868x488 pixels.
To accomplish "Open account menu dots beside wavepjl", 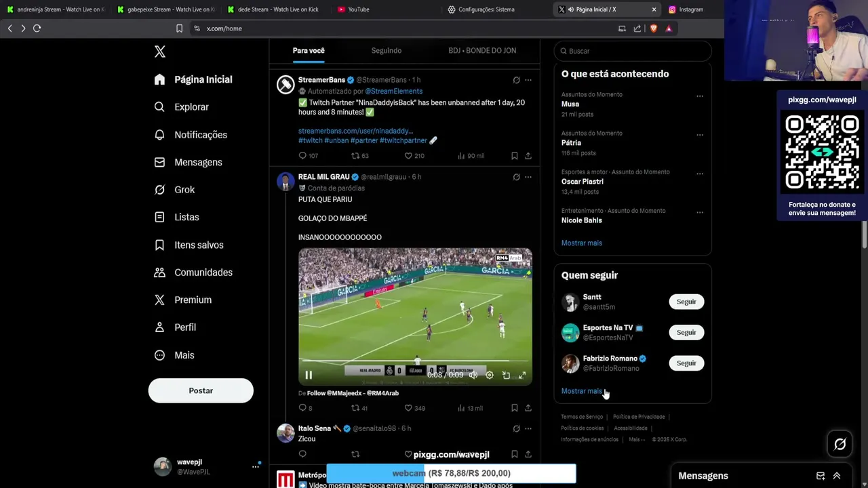I will pos(256,466).
